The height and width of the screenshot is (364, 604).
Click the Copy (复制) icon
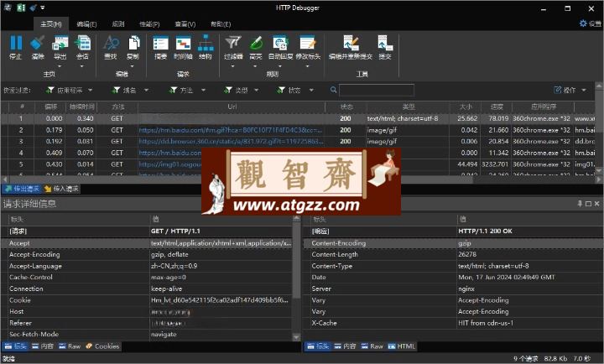(133, 43)
